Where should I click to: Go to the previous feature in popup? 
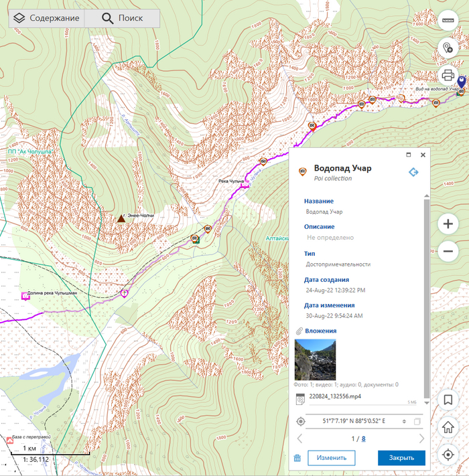point(299,439)
